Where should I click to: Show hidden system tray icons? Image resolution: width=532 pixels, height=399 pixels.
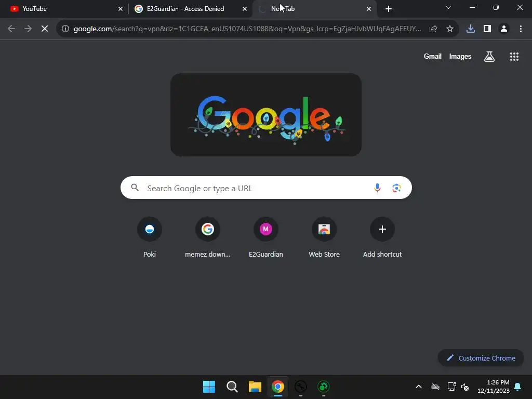click(419, 387)
